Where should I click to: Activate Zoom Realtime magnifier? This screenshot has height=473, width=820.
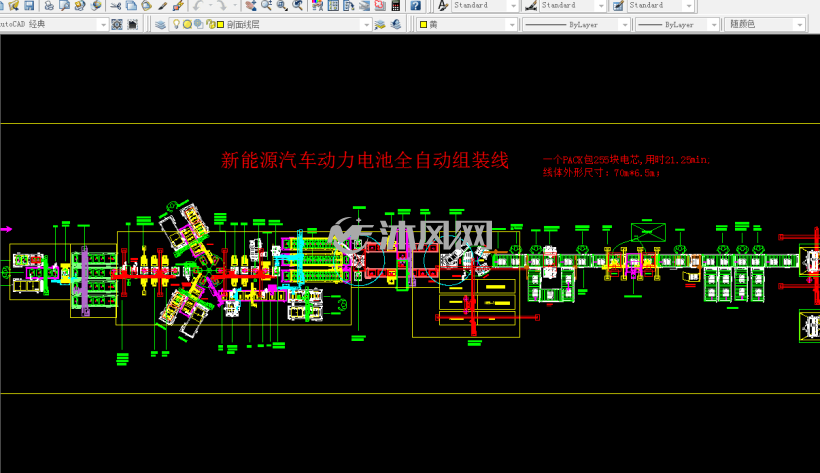(267, 5)
